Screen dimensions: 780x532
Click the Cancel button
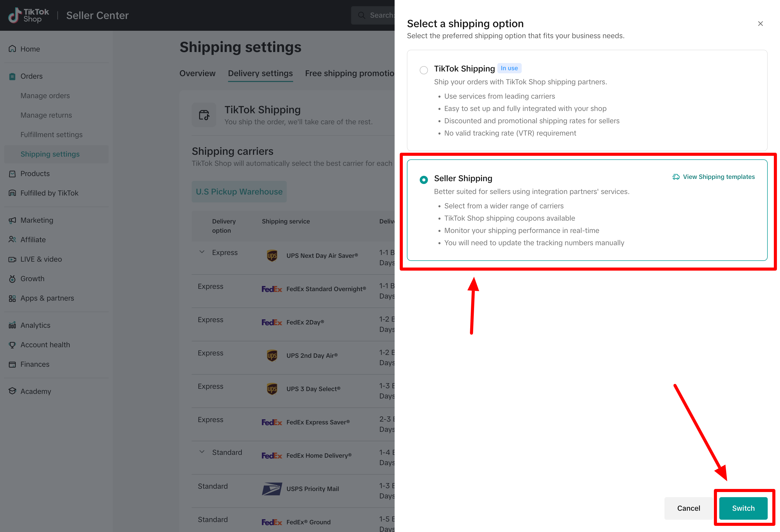click(688, 508)
